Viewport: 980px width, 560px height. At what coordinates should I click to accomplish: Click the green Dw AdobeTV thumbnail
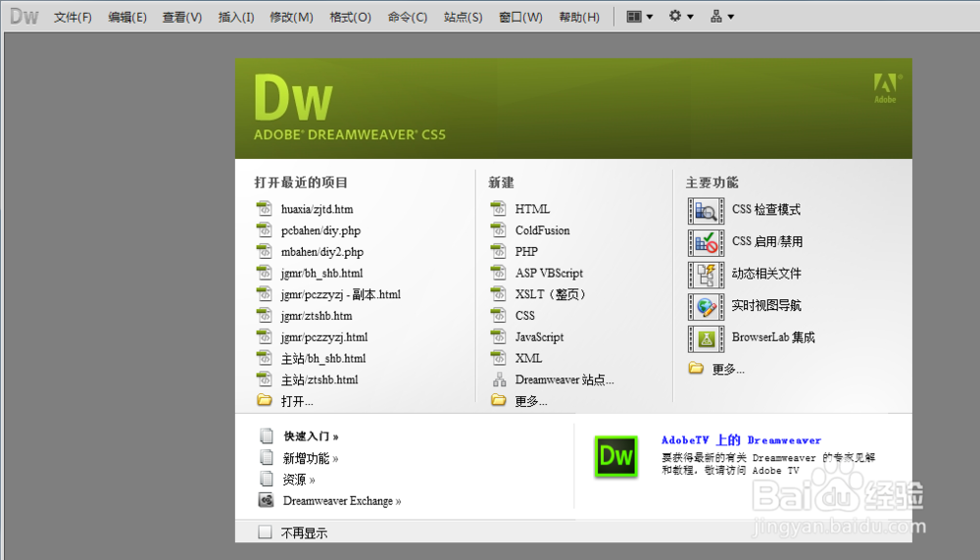point(615,456)
